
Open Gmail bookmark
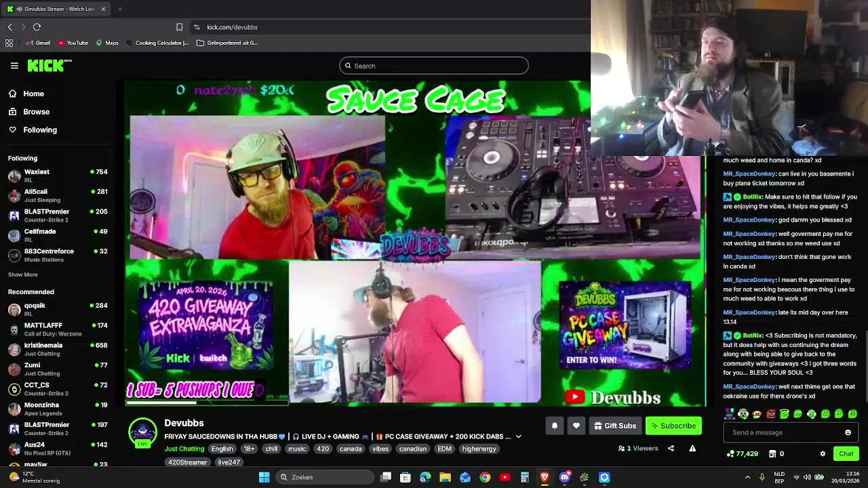pos(39,43)
